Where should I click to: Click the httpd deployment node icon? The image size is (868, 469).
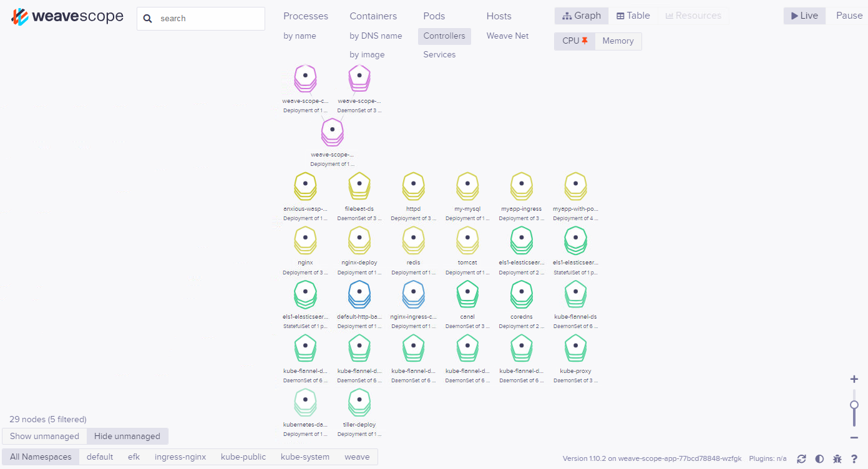point(413,185)
